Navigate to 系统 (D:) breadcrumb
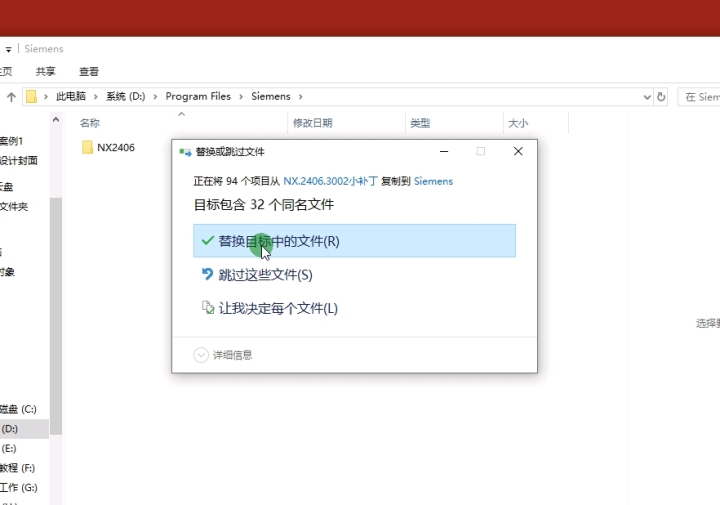 [x=125, y=96]
